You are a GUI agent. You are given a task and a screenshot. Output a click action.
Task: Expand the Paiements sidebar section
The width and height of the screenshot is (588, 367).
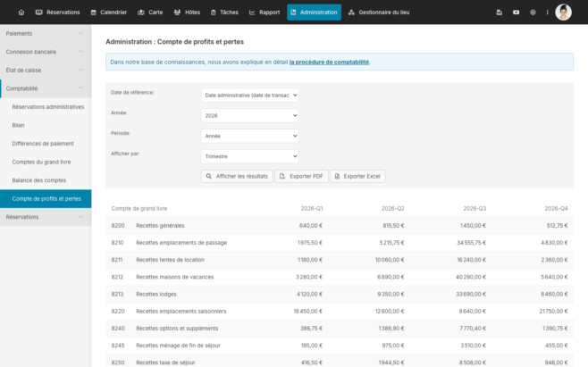46,33
